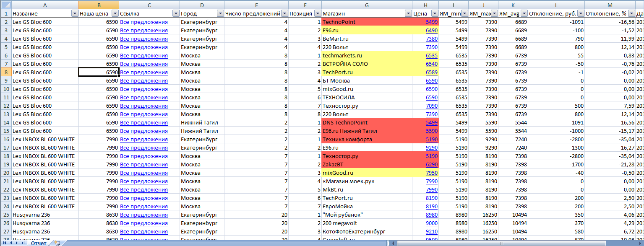Viewport: 644px width, 246px height.
Task: Follow price link 7950 for mixGood.ru row 20
Action: tap(432, 173)
